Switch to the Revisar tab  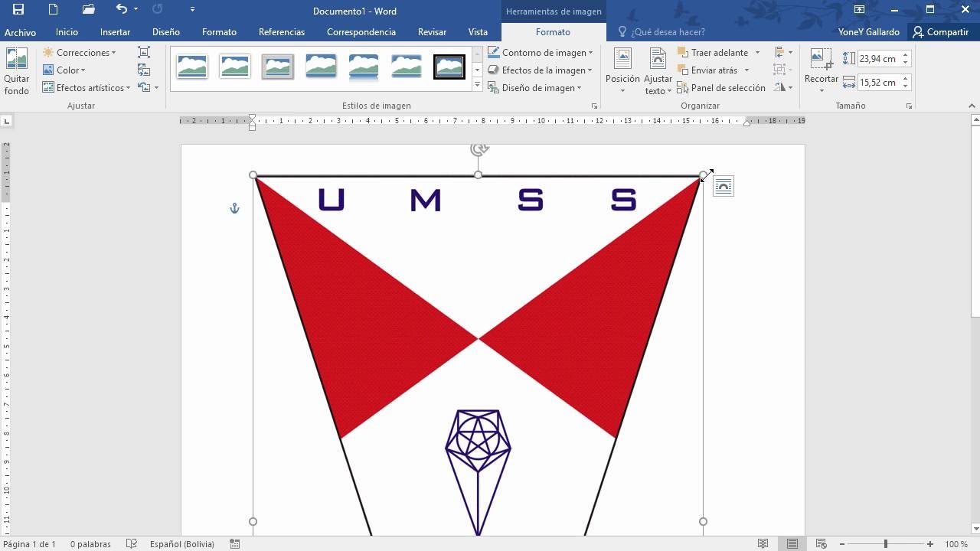coord(432,32)
